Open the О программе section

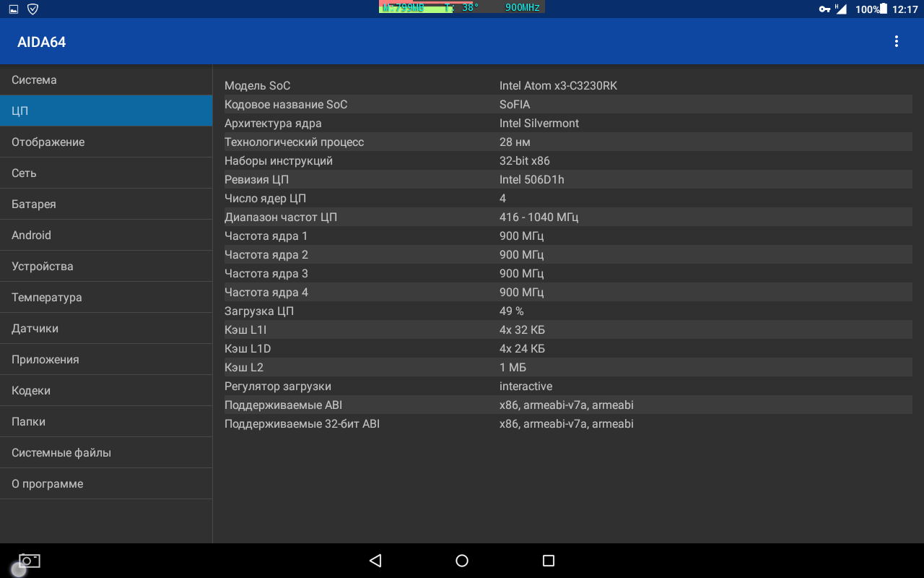coord(106,484)
